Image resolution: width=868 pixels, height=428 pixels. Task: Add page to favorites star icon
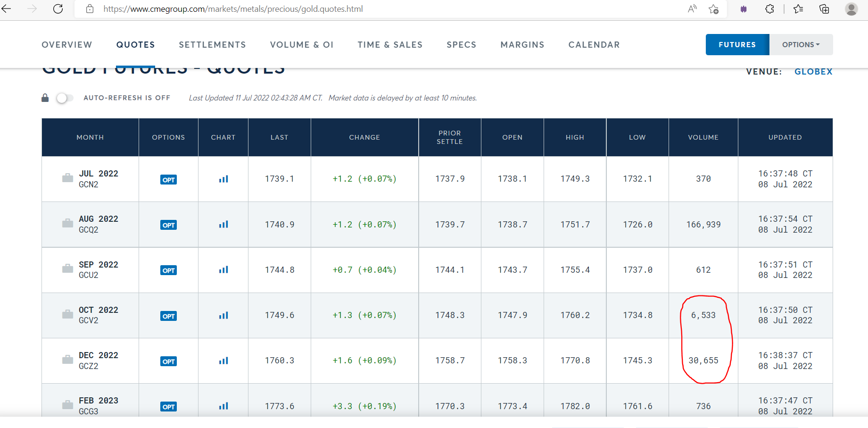pyautogui.click(x=714, y=9)
